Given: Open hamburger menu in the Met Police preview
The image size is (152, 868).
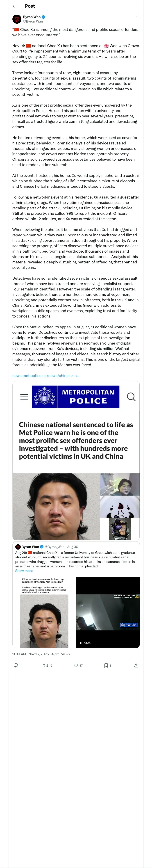Looking at the screenshot, I should pyautogui.click(x=24, y=397).
